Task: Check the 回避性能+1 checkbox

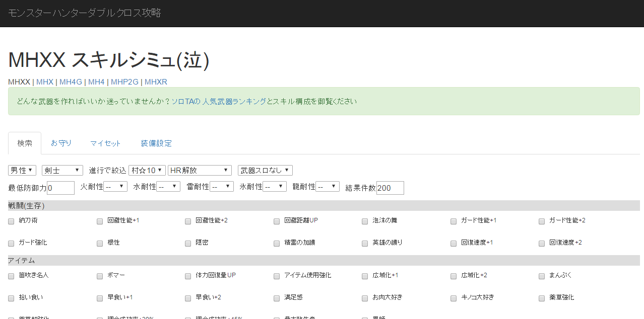Action: [x=100, y=221]
